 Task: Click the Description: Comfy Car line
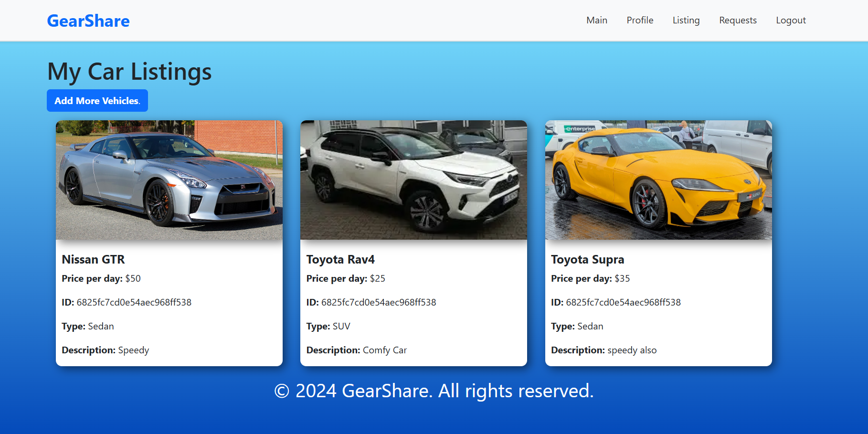tap(357, 350)
